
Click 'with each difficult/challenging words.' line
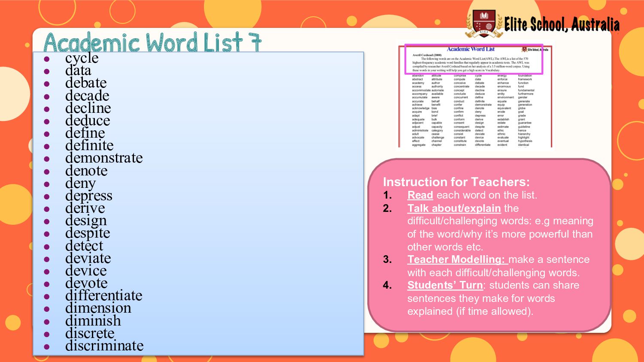pos(494,273)
